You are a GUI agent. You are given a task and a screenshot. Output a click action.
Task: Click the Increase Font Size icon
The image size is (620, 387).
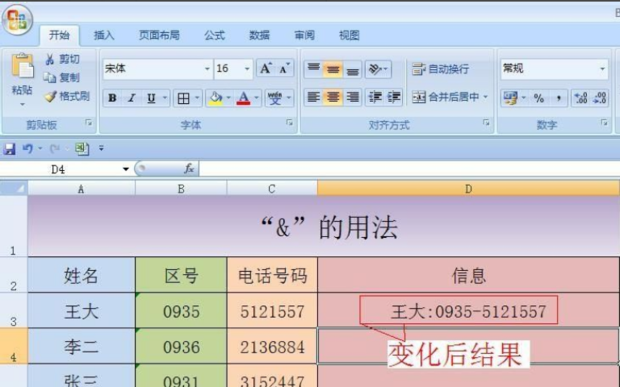coord(266,69)
